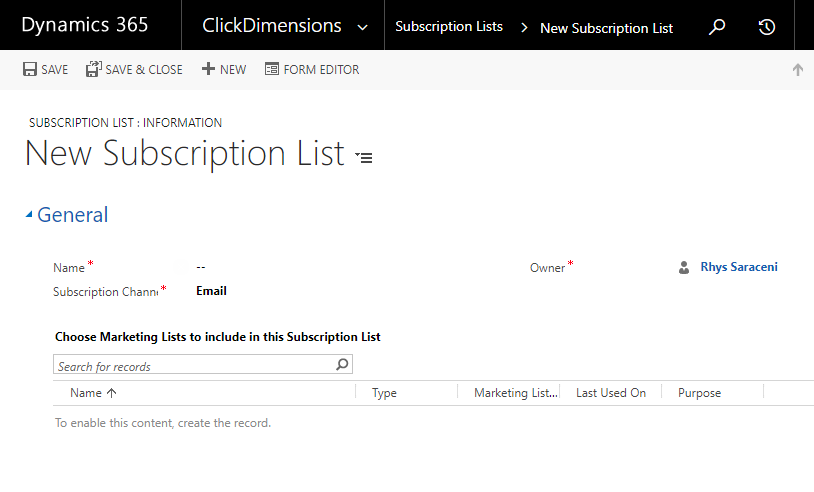Open the search magnifier in top bar
This screenshot has height=492, width=814.
click(717, 26)
